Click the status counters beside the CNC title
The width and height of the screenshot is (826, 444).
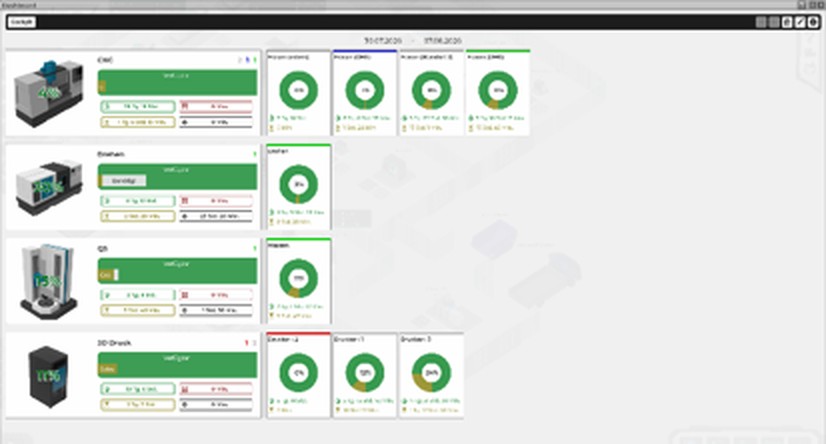(248, 60)
